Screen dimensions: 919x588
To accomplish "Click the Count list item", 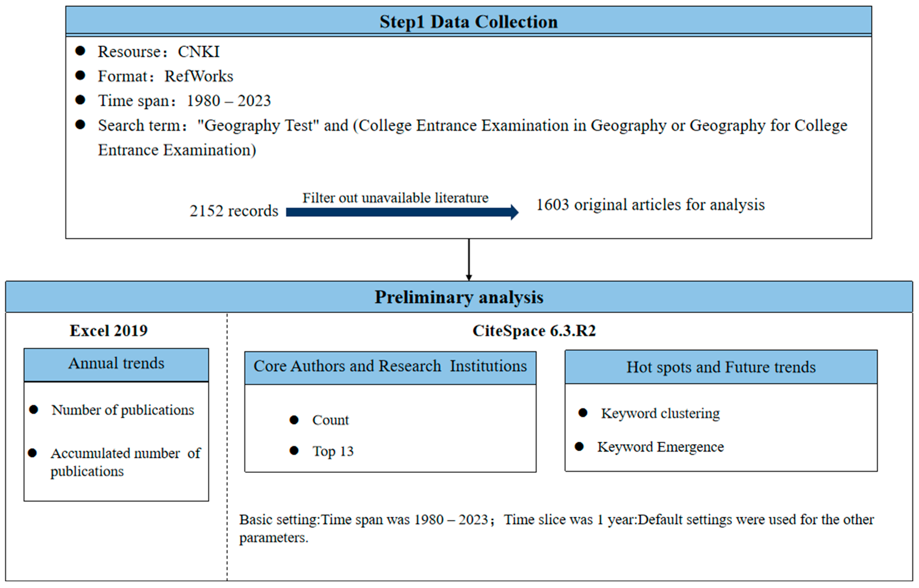I will [x=330, y=420].
